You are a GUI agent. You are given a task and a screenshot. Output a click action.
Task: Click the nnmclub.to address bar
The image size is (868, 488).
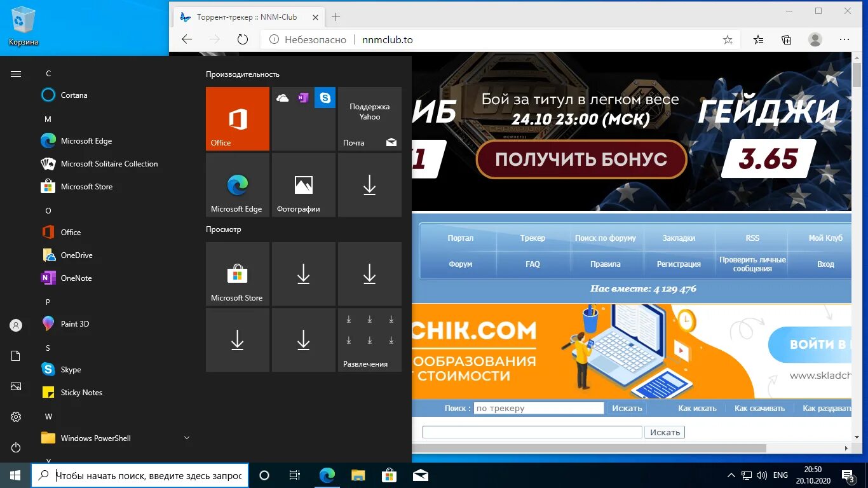[502, 39]
